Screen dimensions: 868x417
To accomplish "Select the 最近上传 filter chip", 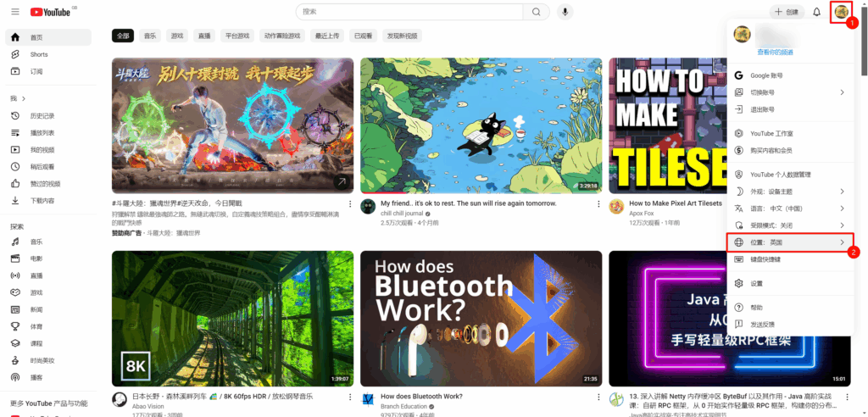I will 327,36.
